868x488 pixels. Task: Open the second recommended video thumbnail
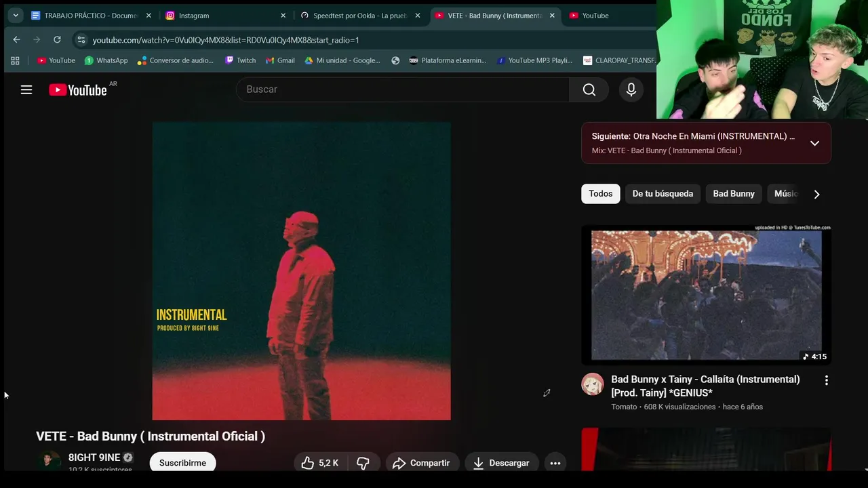[706, 449]
